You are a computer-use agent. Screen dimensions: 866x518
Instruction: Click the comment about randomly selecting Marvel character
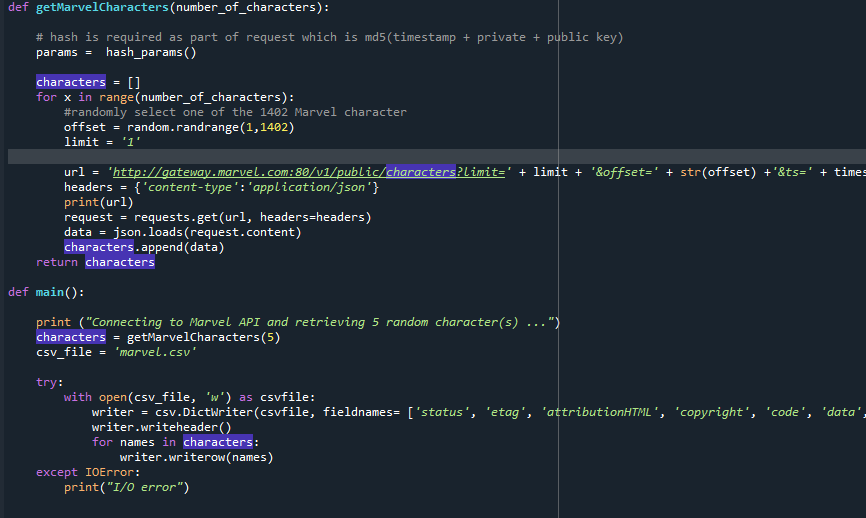coord(235,112)
